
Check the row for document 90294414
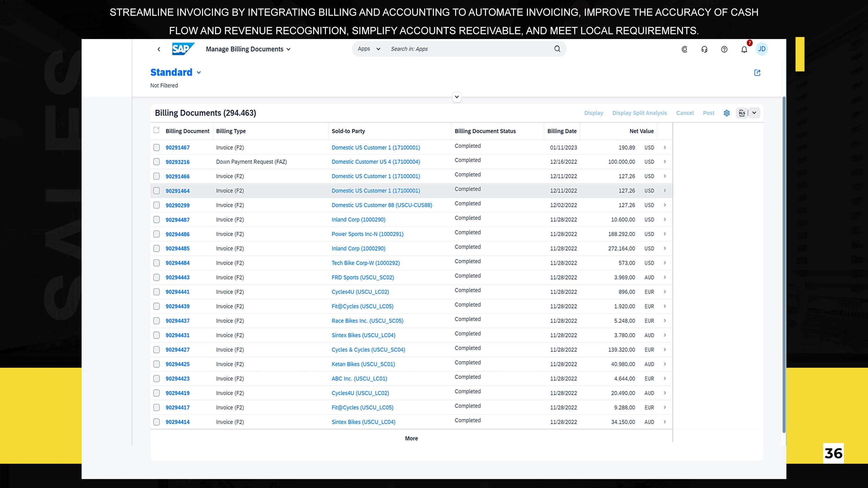[156, 422]
